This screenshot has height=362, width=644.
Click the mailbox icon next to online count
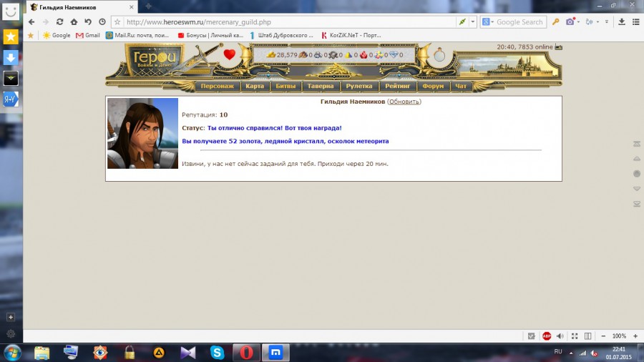tap(559, 47)
